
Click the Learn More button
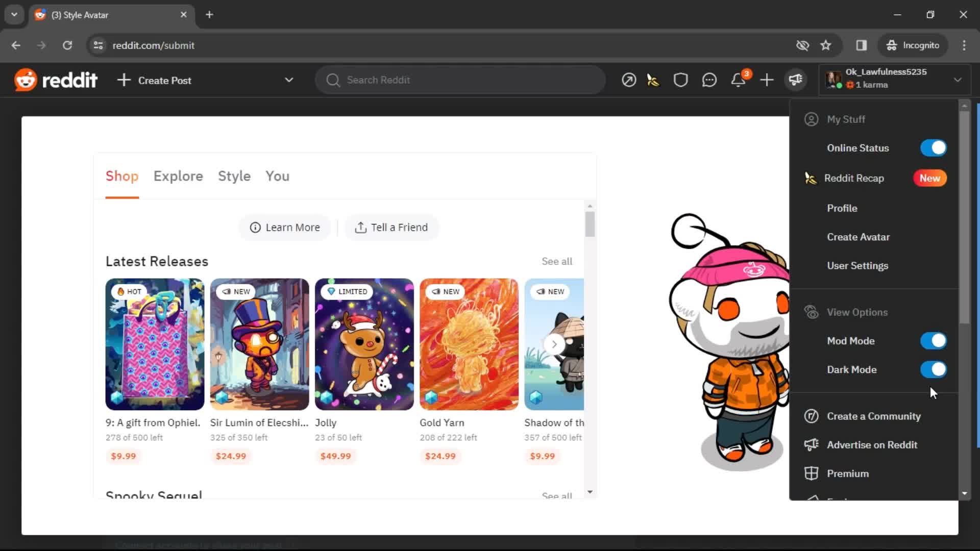click(285, 228)
